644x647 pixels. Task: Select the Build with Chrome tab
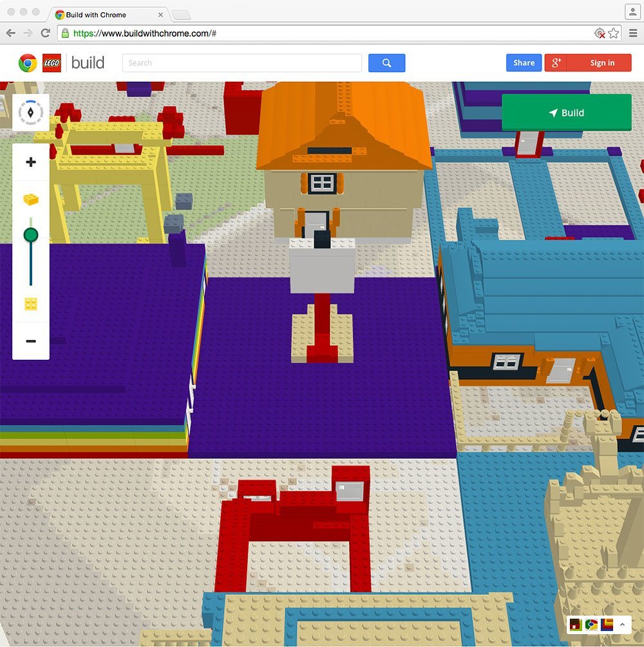(x=108, y=15)
